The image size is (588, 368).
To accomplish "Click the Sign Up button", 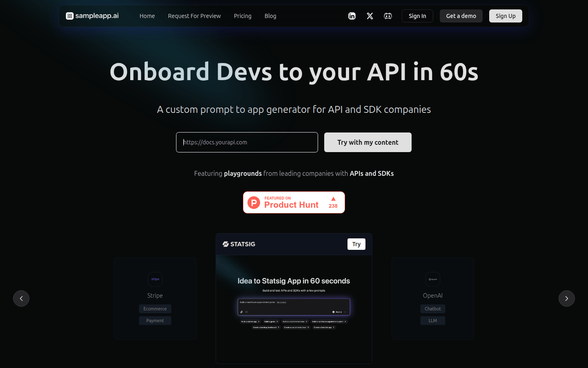I will 506,16.
